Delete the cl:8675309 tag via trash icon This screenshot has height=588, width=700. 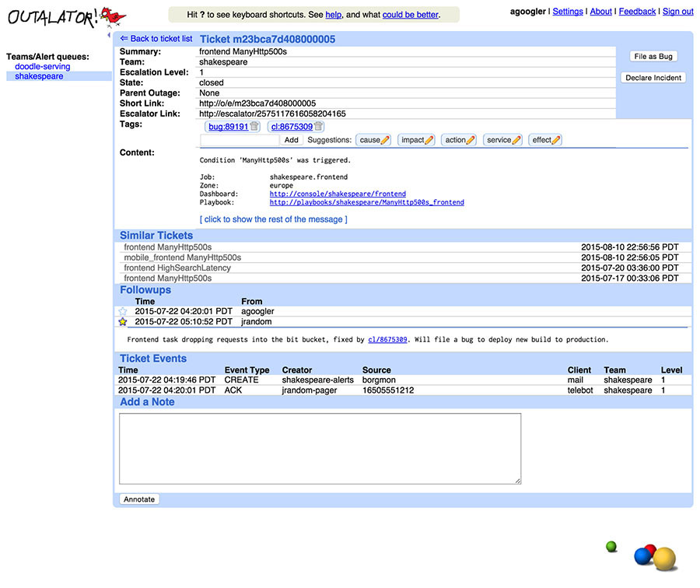pos(318,126)
